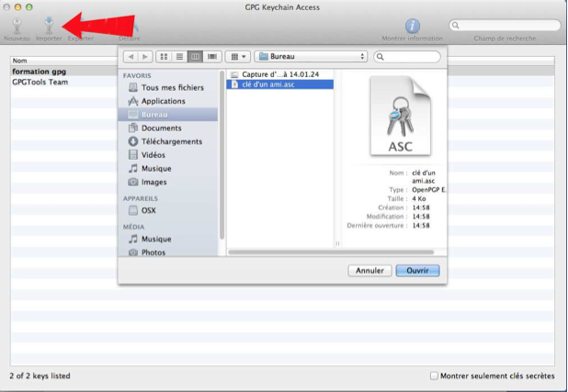Click the file dialog search field
Image resolution: width=568 pixels, height=392 pixels.
(x=411, y=57)
